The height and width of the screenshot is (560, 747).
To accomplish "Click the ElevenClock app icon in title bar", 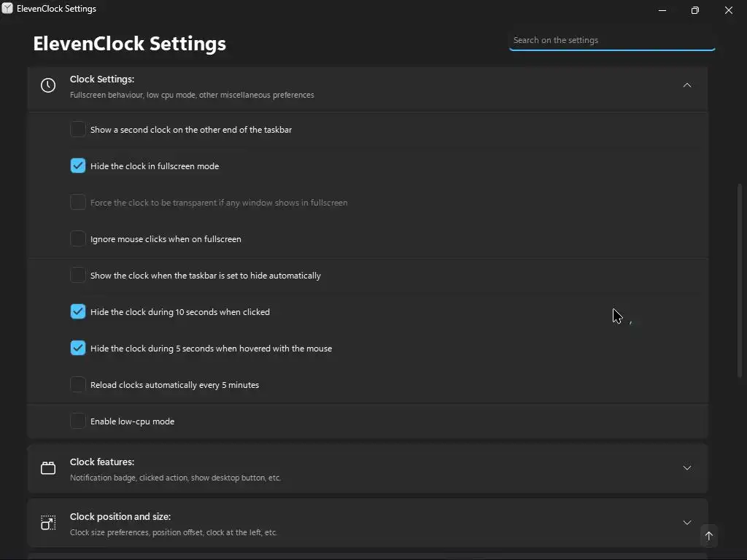I will click(x=7, y=9).
